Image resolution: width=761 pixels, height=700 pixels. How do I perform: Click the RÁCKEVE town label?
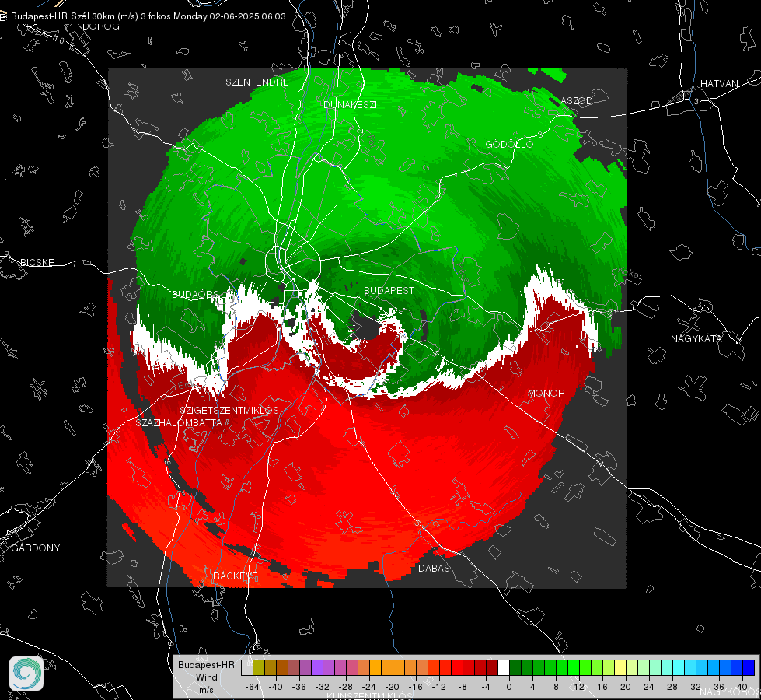236,576
